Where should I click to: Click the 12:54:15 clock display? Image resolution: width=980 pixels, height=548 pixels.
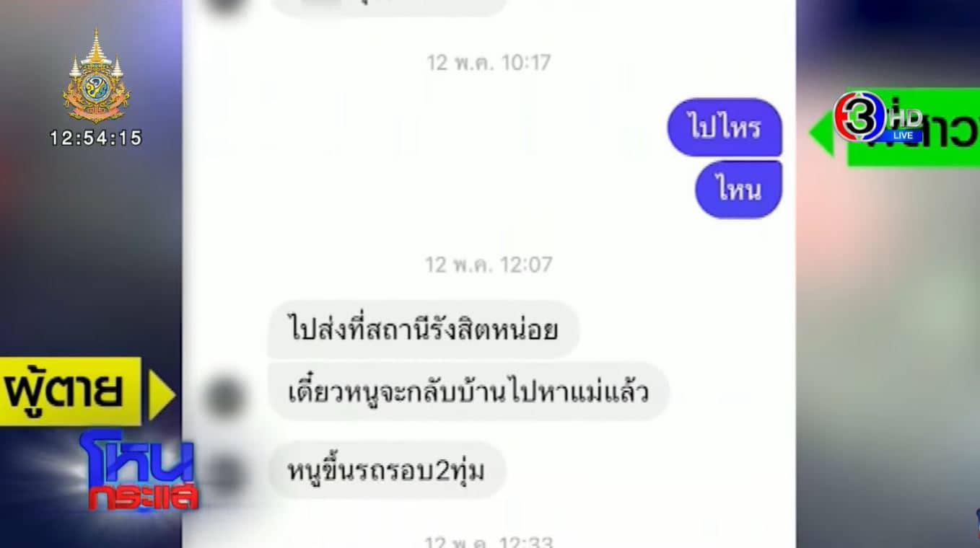[x=96, y=138]
